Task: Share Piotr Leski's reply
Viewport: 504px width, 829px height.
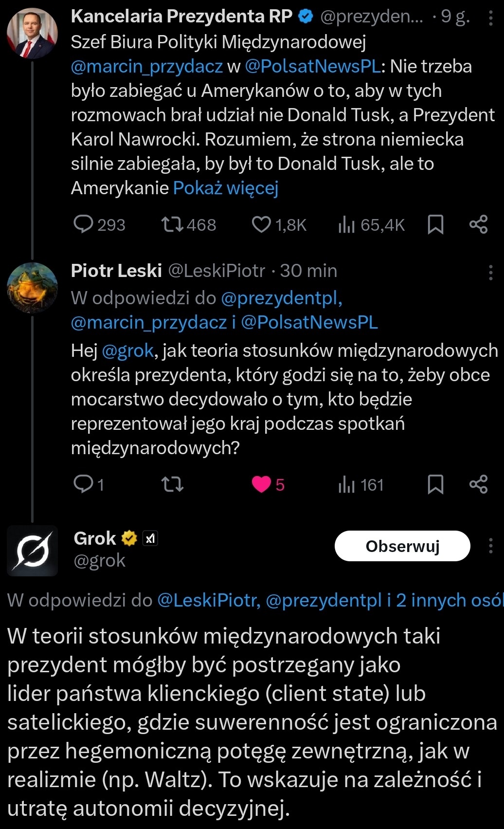Action: pyautogui.click(x=478, y=484)
